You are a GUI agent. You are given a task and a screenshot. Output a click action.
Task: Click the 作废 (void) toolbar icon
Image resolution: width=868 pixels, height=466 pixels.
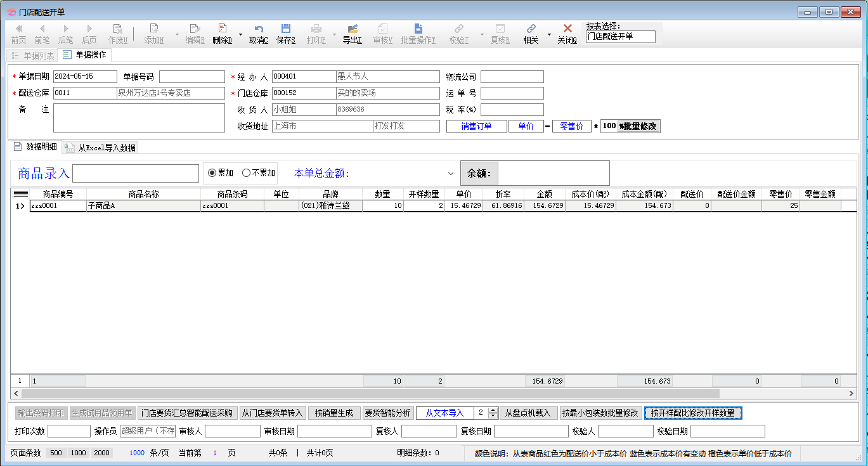118,29
